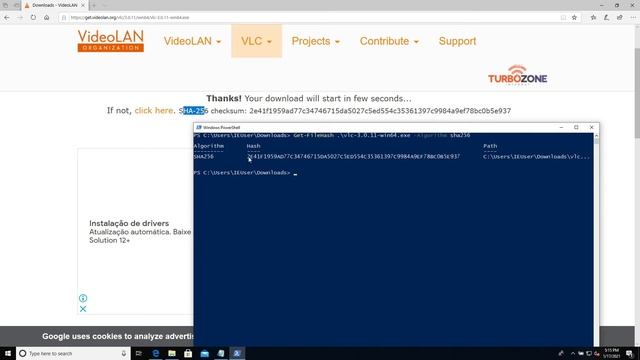Click the SHA-256 checksum hash text

point(380,111)
